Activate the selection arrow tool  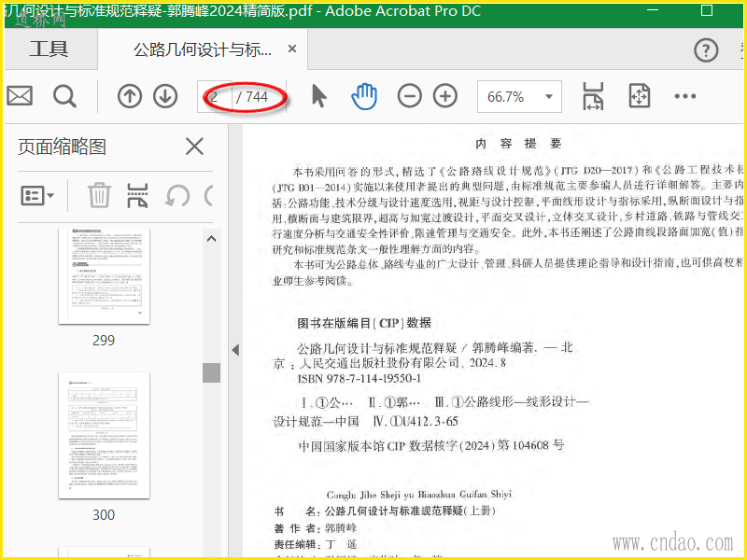tap(318, 96)
